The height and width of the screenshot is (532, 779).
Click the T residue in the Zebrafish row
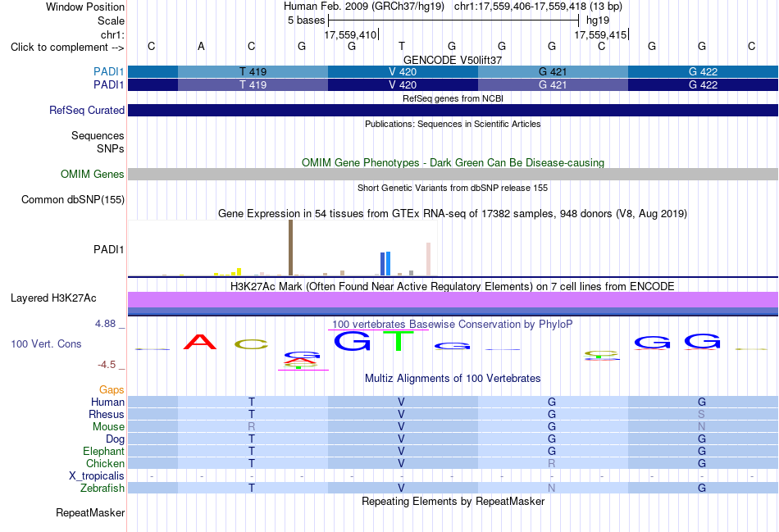(252, 489)
